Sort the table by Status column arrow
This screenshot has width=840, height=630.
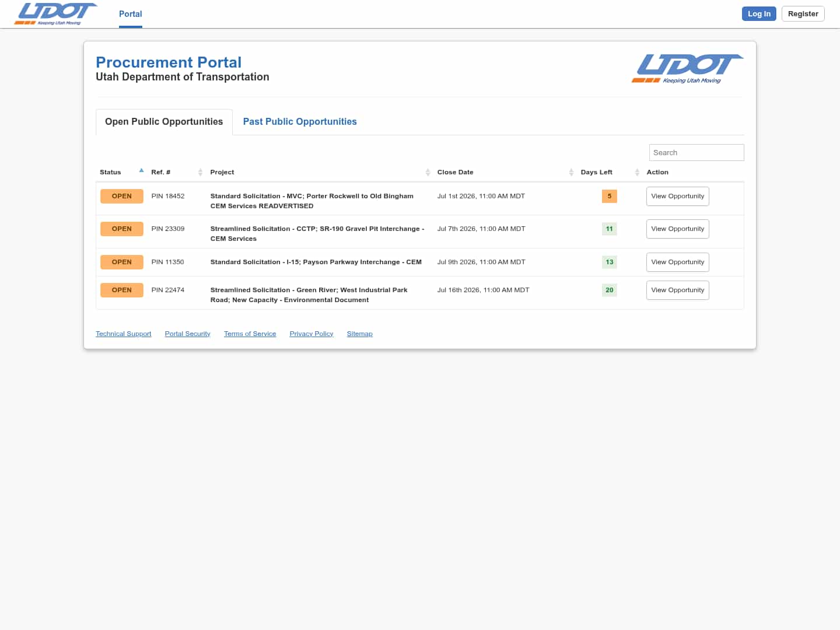(x=141, y=171)
